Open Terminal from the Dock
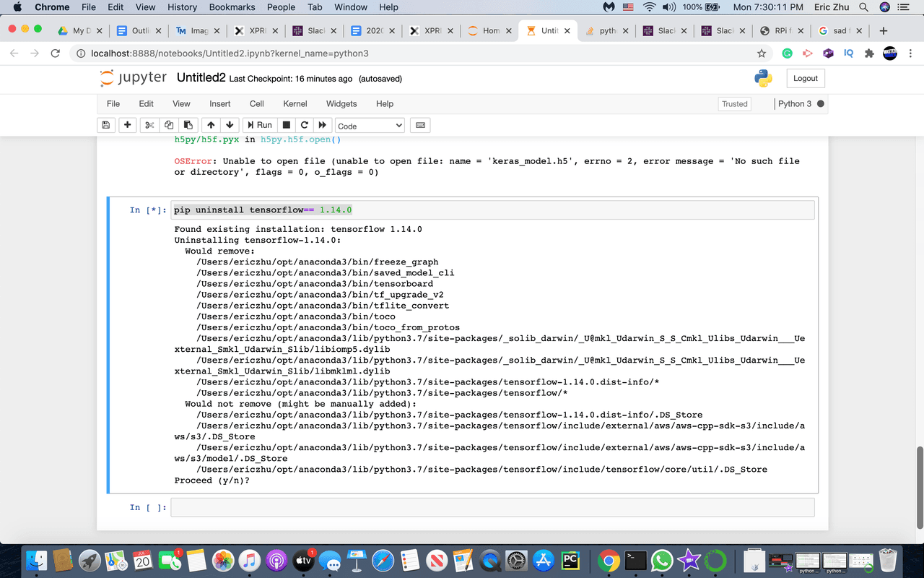This screenshot has width=924, height=578. pyautogui.click(x=635, y=561)
